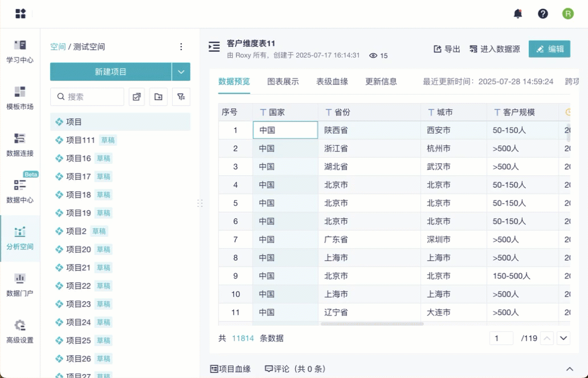This screenshot has height=378, width=588.
Task: Click the 导出 export button
Action: 447,49
